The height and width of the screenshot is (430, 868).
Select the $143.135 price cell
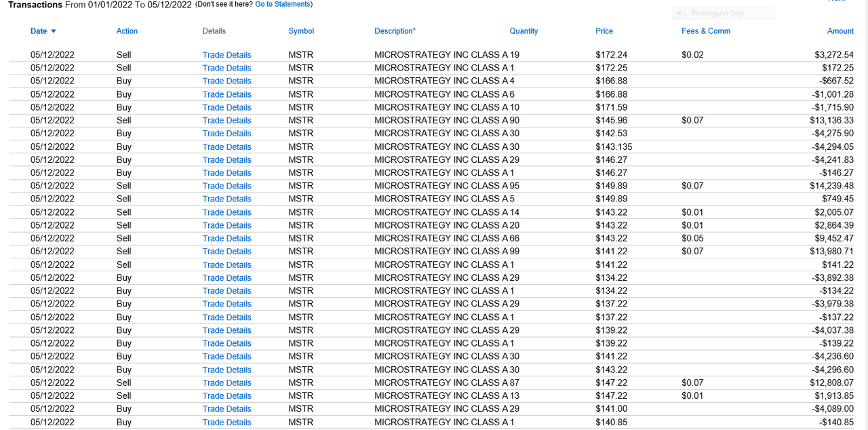[x=614, y=146]
